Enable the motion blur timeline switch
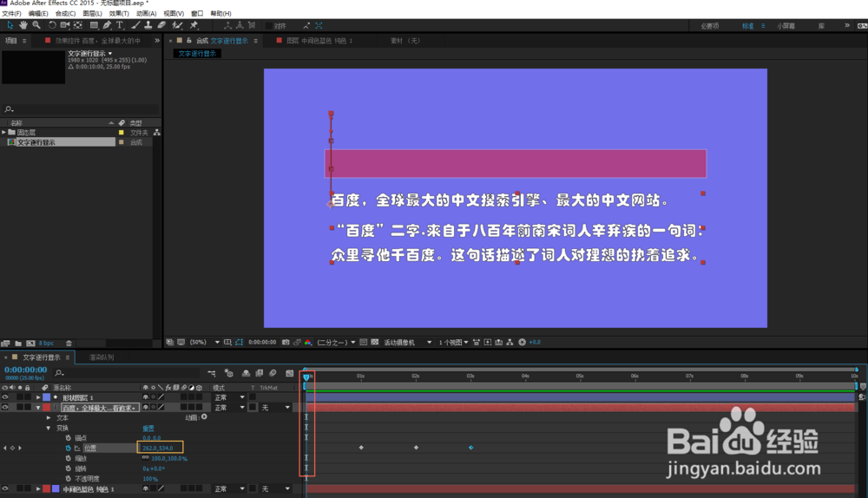The height and width of the screenshot is (498, 868). point(273,373)
